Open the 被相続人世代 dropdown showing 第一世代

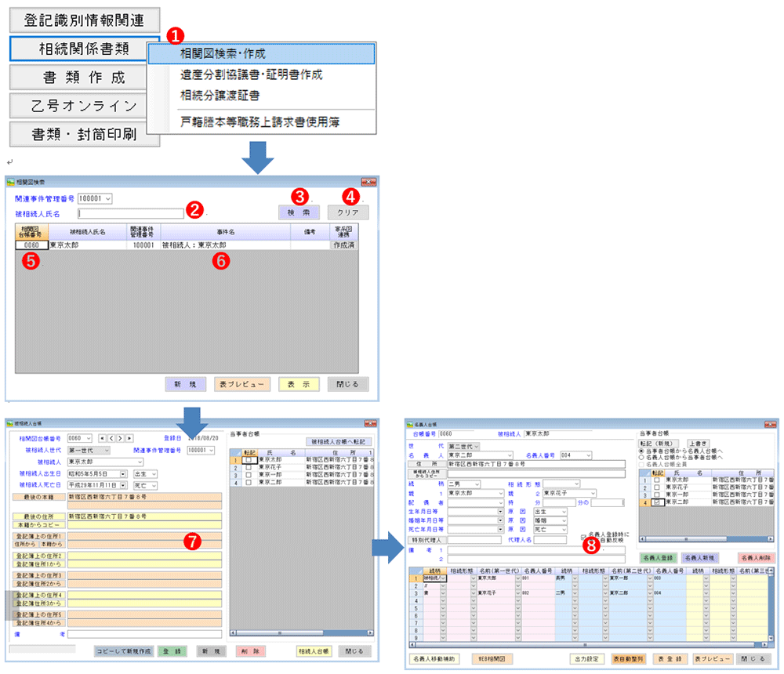tap(106, 451)
